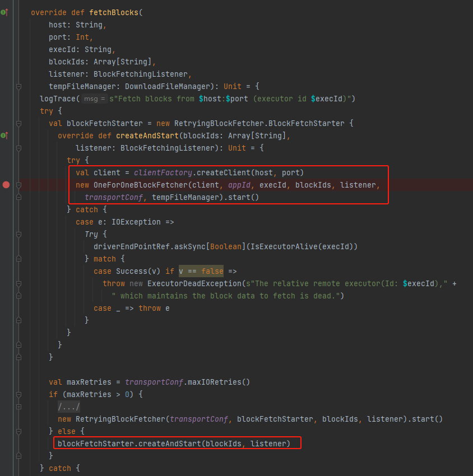473x476 pixels.
Task: Click the createClient method call
Action: pyautogui.click(x=223, y=172)
